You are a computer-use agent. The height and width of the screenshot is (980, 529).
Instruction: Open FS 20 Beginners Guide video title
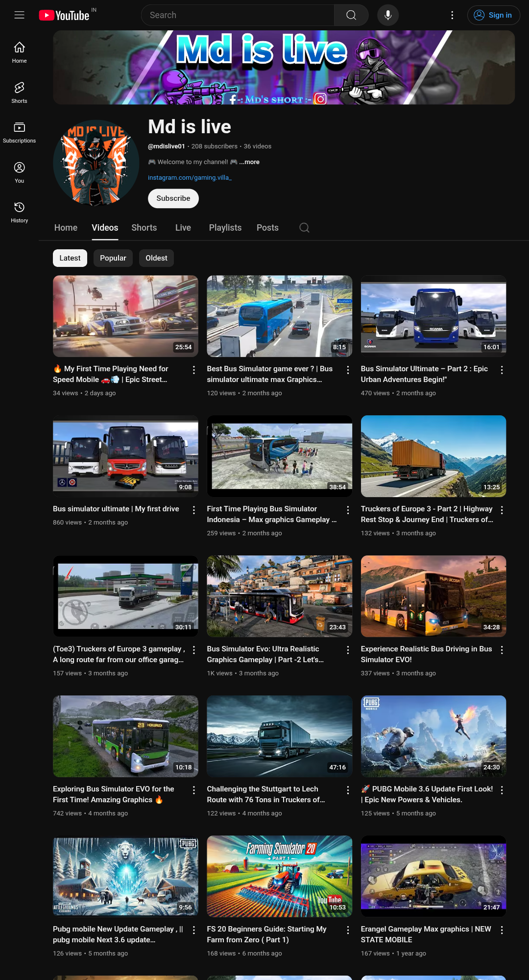(x=266, y=934)
